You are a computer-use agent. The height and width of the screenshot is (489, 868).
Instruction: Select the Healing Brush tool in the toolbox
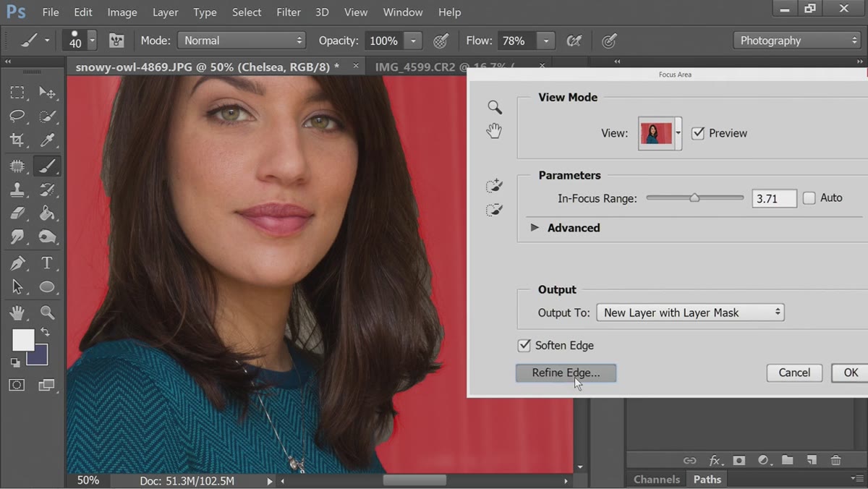(x=17, y=166)
